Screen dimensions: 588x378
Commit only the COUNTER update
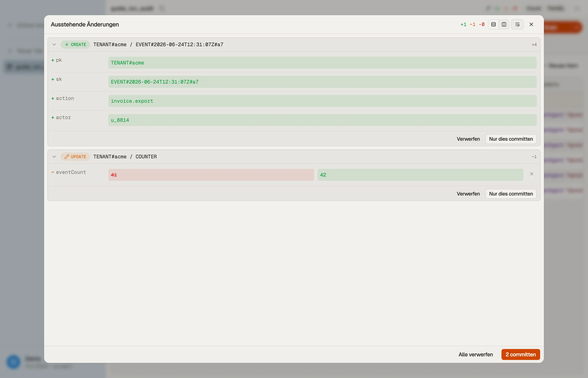(x=511, y=194)
